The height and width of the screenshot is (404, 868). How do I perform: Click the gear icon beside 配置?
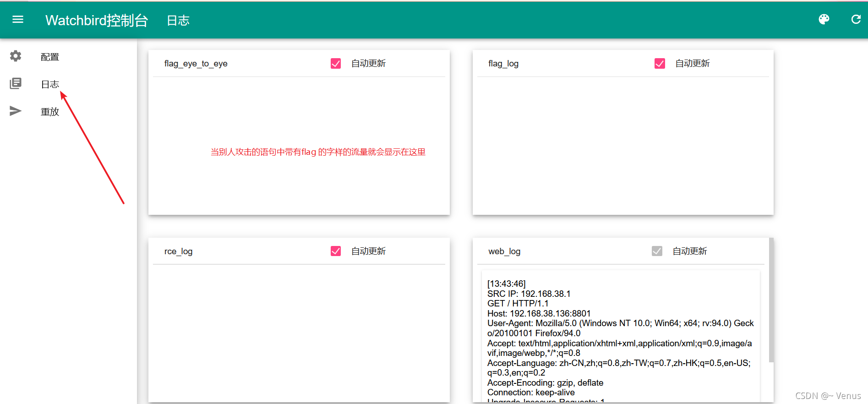[16, 56]
